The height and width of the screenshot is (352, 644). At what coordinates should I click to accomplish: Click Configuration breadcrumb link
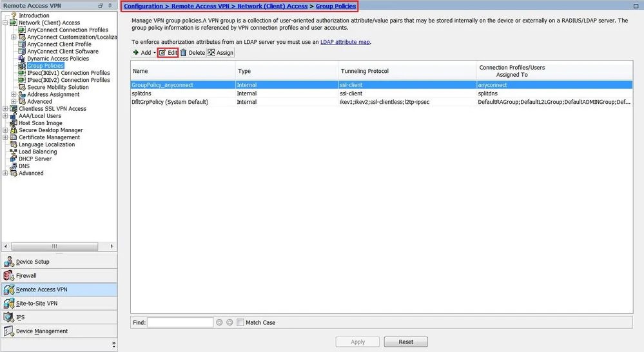143,6
